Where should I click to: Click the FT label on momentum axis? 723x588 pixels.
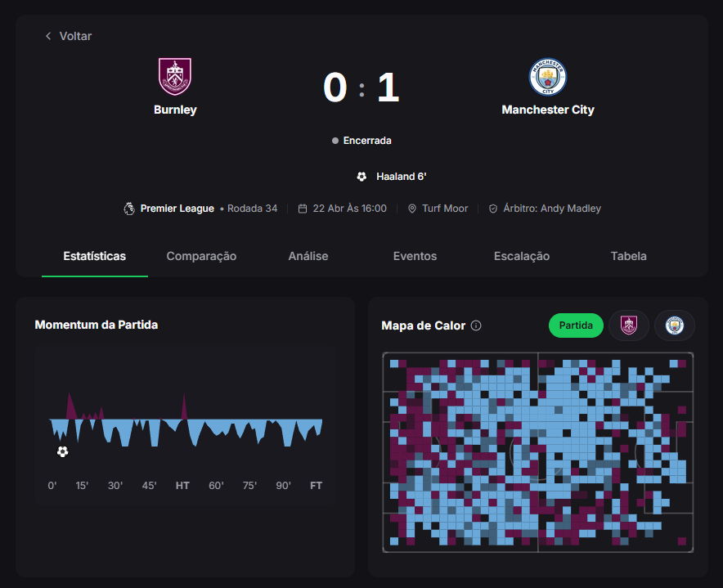316,486
